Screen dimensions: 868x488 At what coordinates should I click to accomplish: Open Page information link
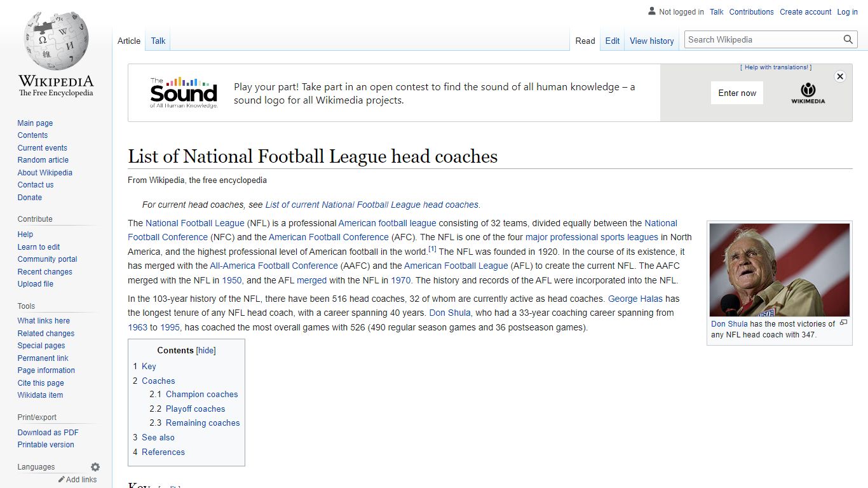(x=46, y=370)
